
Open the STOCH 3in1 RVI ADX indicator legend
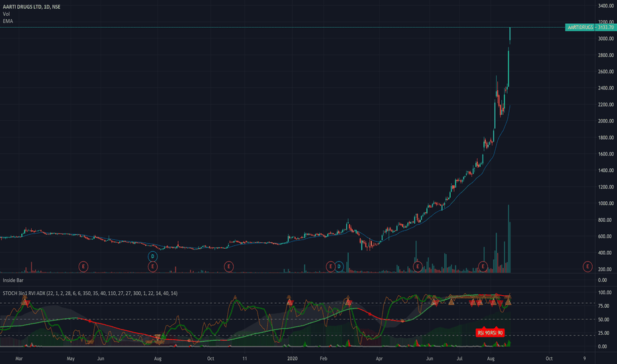[x=90, y=293]
